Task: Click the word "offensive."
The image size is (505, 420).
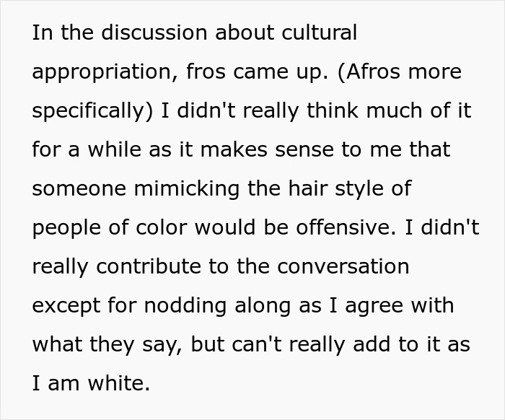Action: [346, 227]
